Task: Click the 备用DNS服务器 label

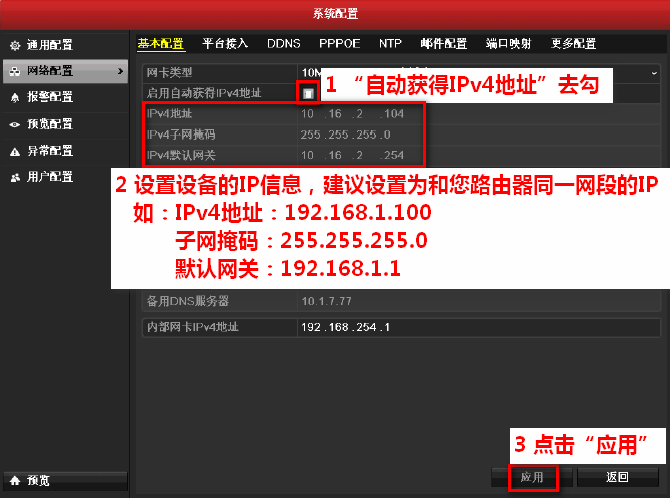Action: coord(188,302)
